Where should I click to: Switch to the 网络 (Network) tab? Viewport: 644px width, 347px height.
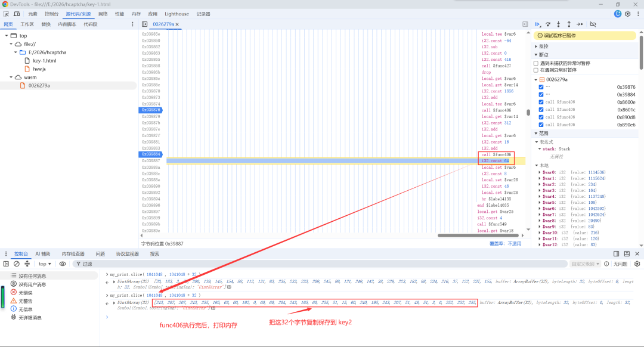[103, 14]
